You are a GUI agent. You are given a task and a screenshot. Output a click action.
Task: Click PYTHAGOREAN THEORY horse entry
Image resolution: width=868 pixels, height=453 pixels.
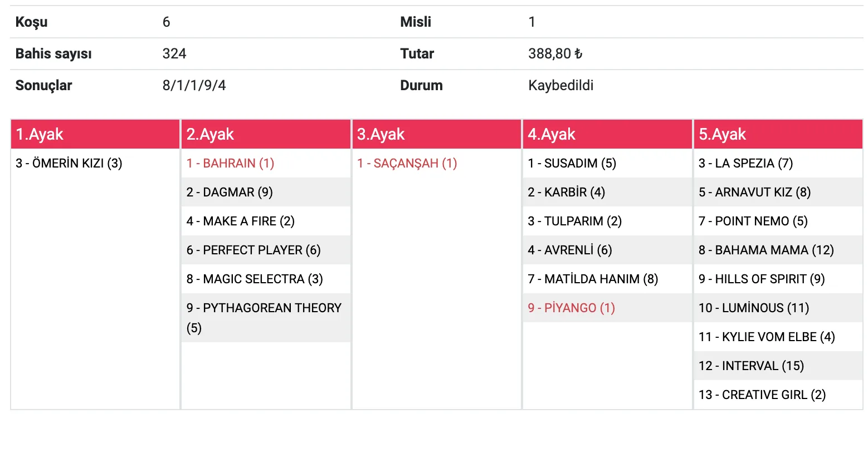(x=264, y=317)
